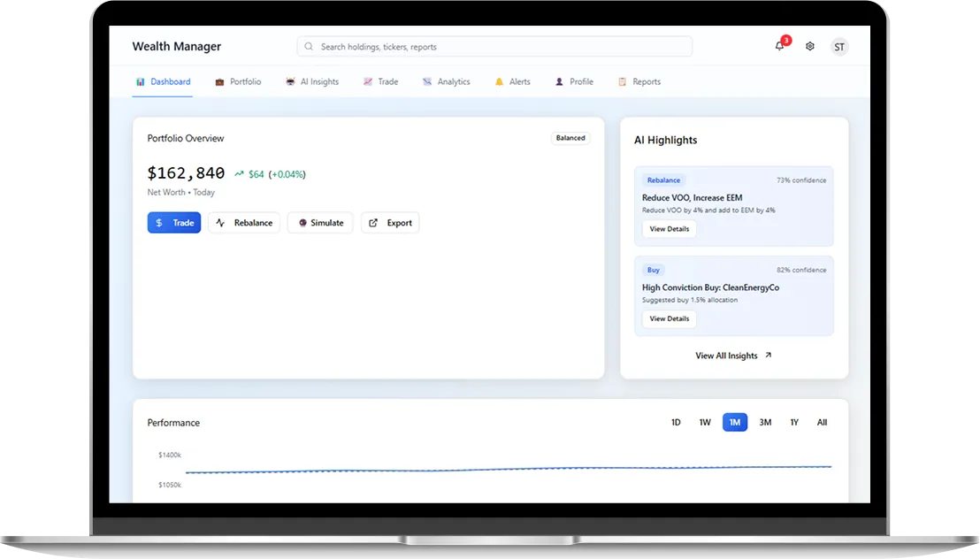Open the AI Insights tab

pyautogui.click(x=312, y=82)
